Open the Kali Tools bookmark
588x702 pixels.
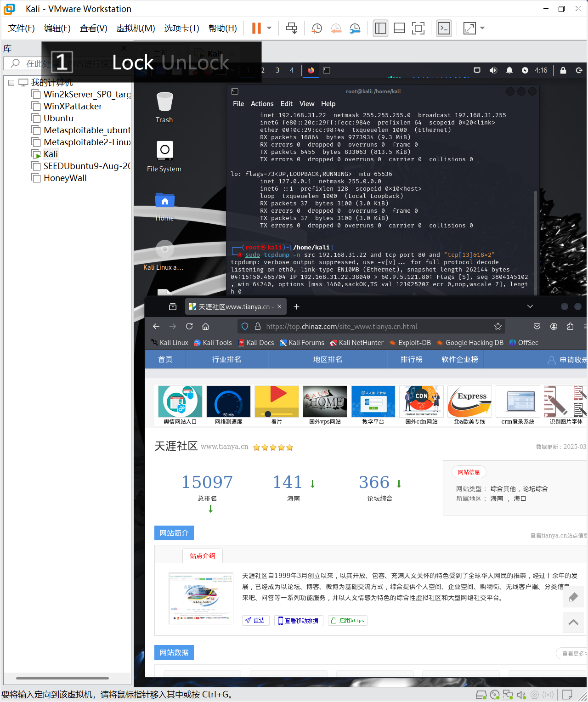[213, 343]
